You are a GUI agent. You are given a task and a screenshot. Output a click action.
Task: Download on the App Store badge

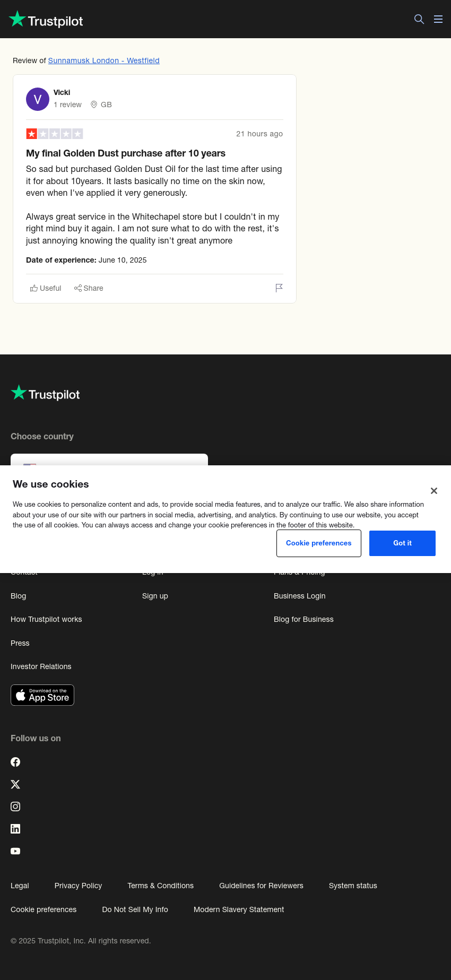(42, 695)
